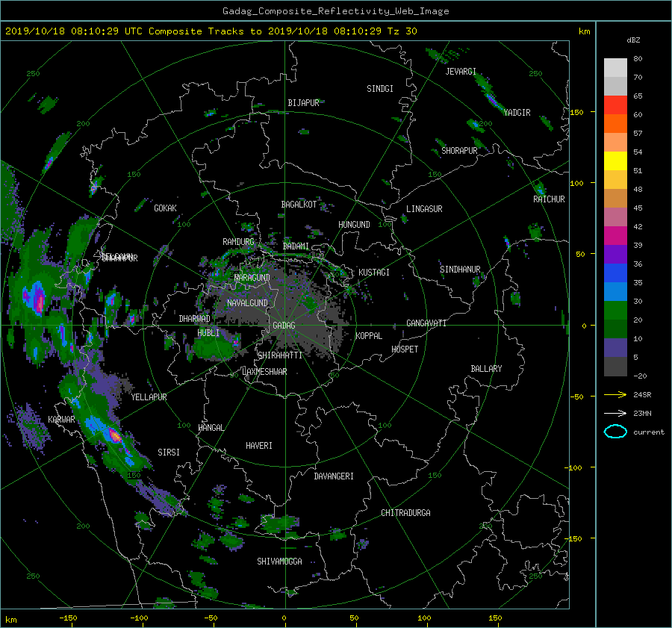Click the SIRSI city label
Image resolution: width=672 pixels, height=628 pixels.
click(169, 453)
